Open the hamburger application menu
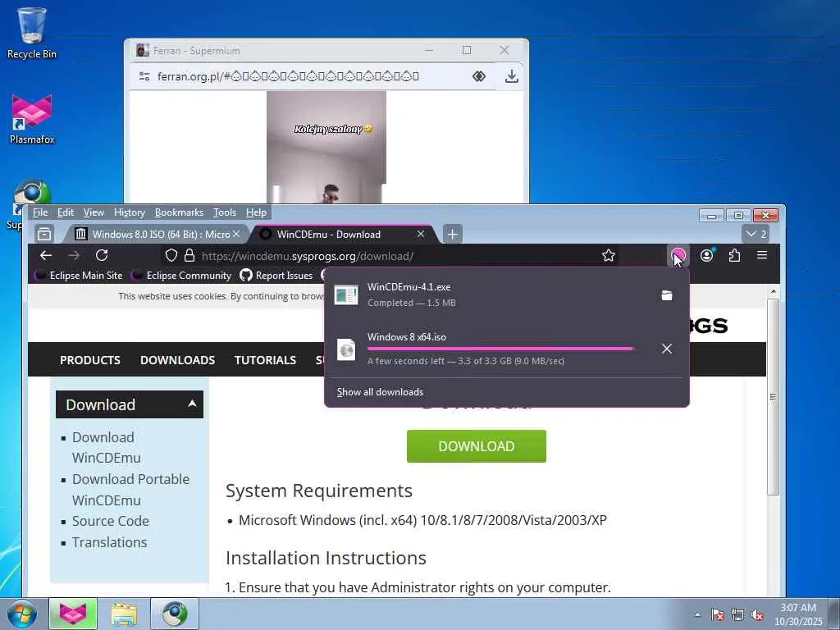Image resolution: width=840 pixels, height=630 pixels. pyautogui.click(x=762, y=256)
